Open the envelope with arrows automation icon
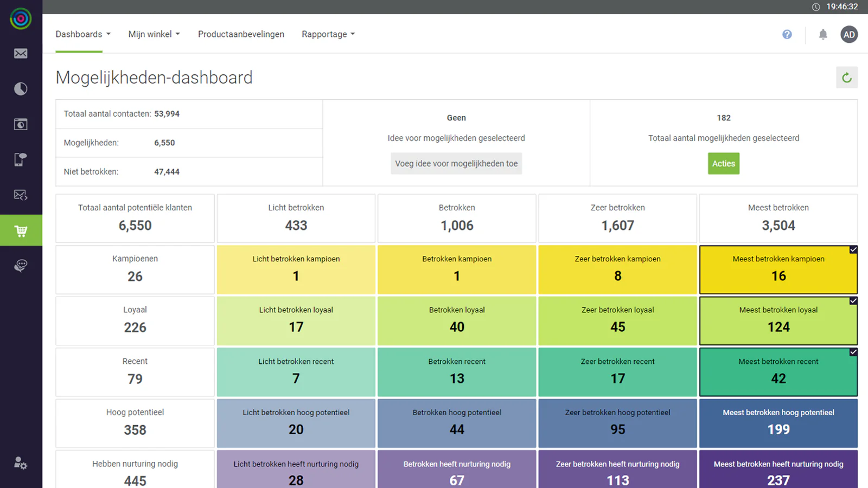Viewport: 868px width, 488px height. (21, 195)
